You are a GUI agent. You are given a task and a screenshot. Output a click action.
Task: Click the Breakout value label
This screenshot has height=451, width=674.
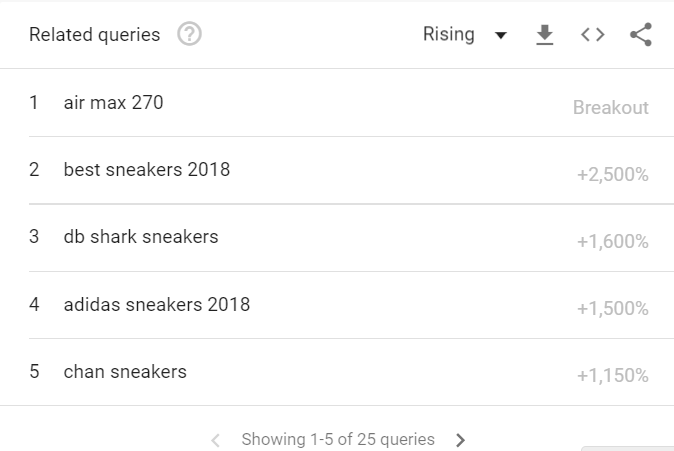610,107
